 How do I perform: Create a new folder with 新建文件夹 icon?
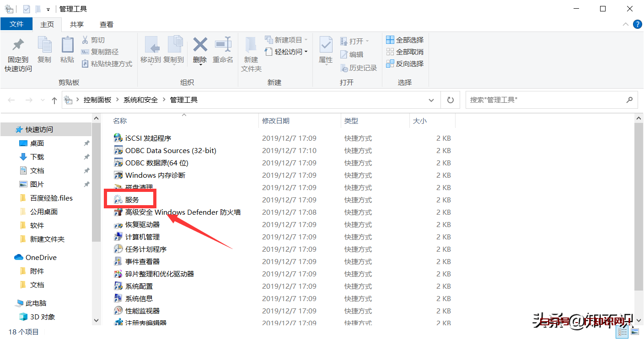(251, 53)
